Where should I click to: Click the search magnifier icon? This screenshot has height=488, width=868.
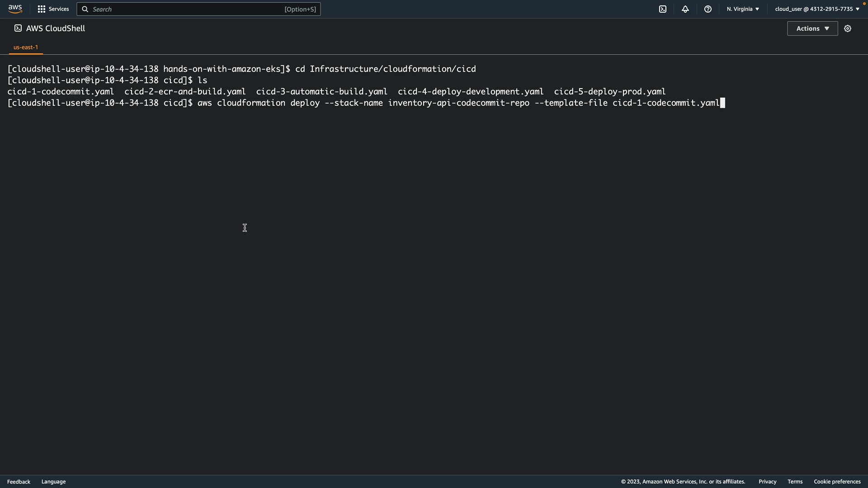pos(85,9)
